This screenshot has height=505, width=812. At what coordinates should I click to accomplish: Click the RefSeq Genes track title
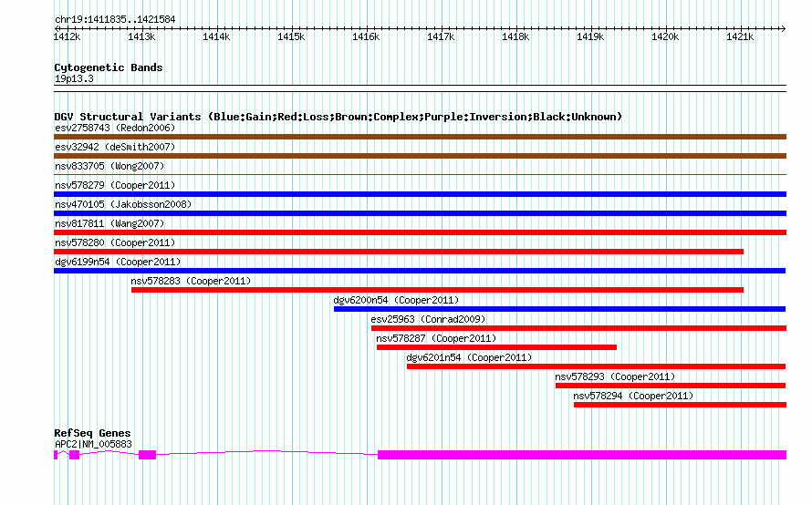[92, 433]
